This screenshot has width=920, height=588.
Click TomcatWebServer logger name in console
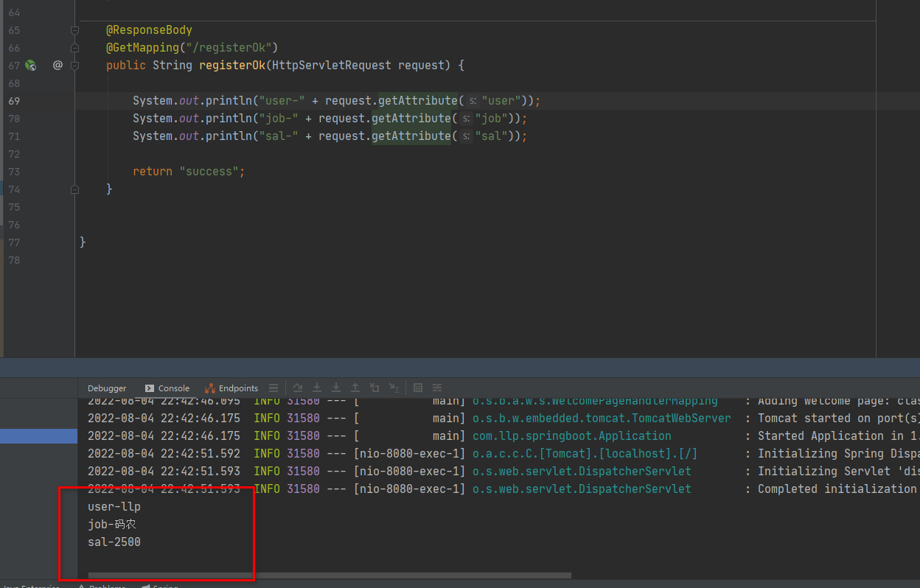click(602, 419)
